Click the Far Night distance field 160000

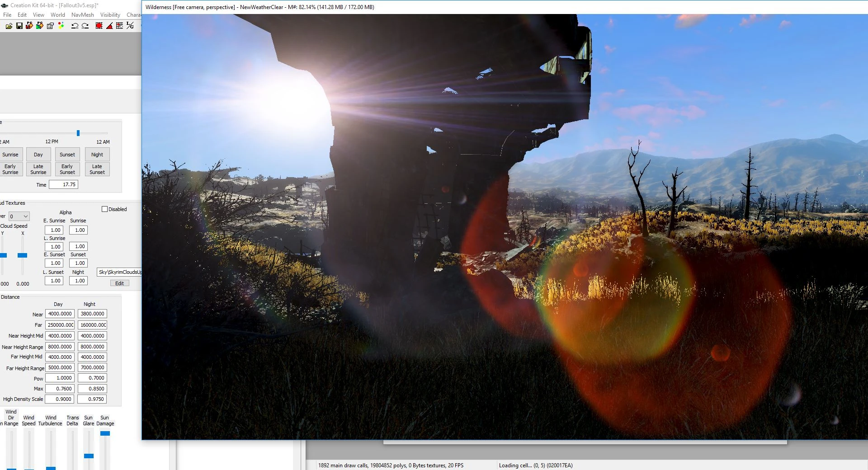pos(92,325)
